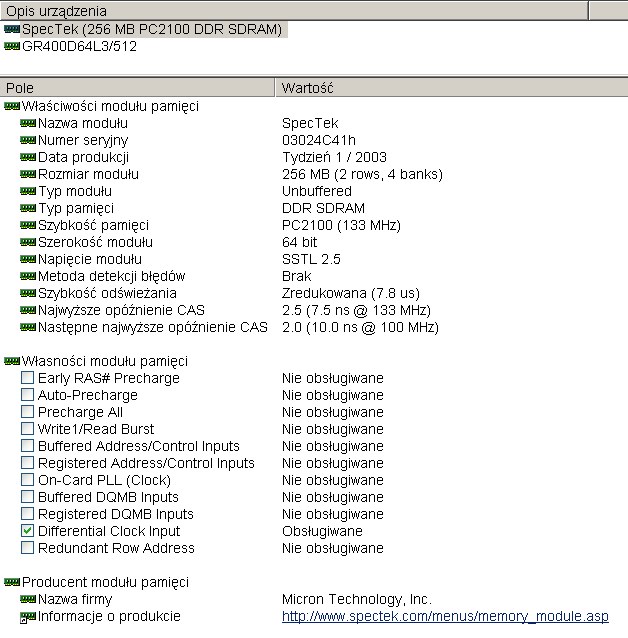Click the value SSTL 2.5
Image resolution: width=628 pixels, height=638 pixels.
(311, 259)
